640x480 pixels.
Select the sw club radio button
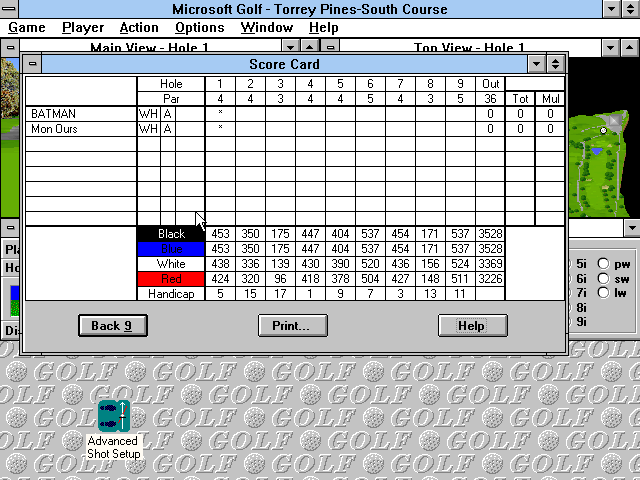(603, 278)
